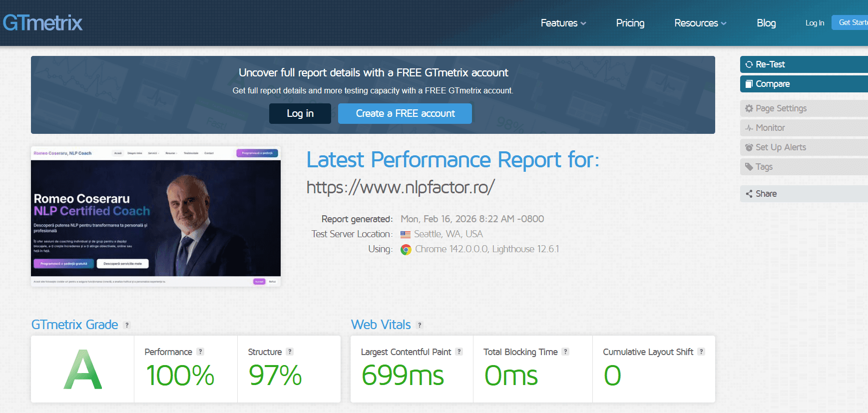Click Create a FREE account button

coord(405,113)
